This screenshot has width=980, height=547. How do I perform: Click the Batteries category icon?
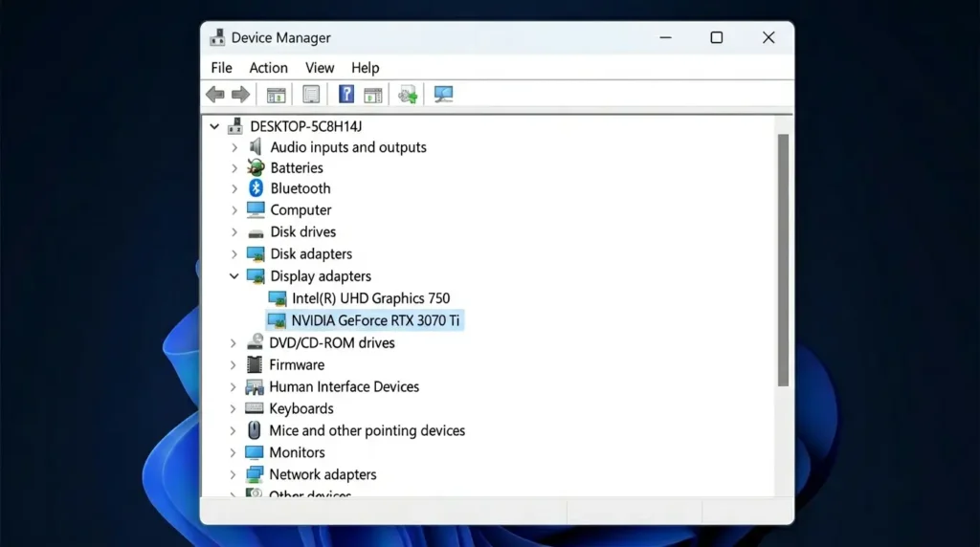pyautogui.click(x=255, y=167)
